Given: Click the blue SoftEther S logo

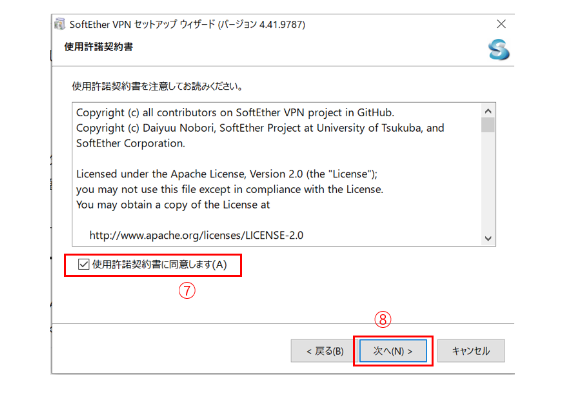Looking at the screenshot, I should 499,49.
